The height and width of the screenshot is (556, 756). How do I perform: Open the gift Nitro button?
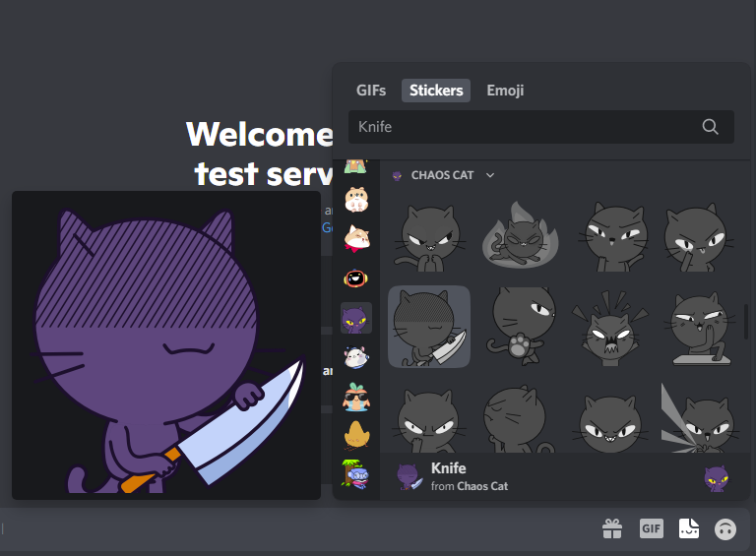pyautogui.click(x=612, y=529)
